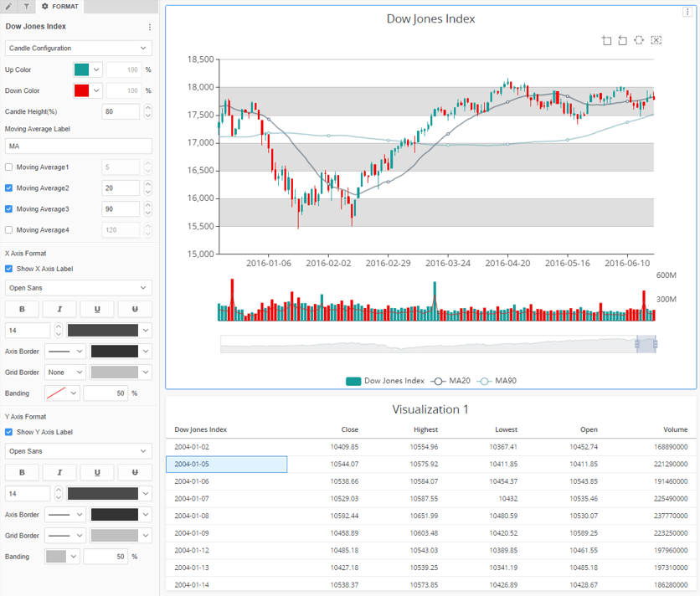Expand the Candle Configuration dropdown
This screenshot has height=596, width=700.
(x=78, y=49)
